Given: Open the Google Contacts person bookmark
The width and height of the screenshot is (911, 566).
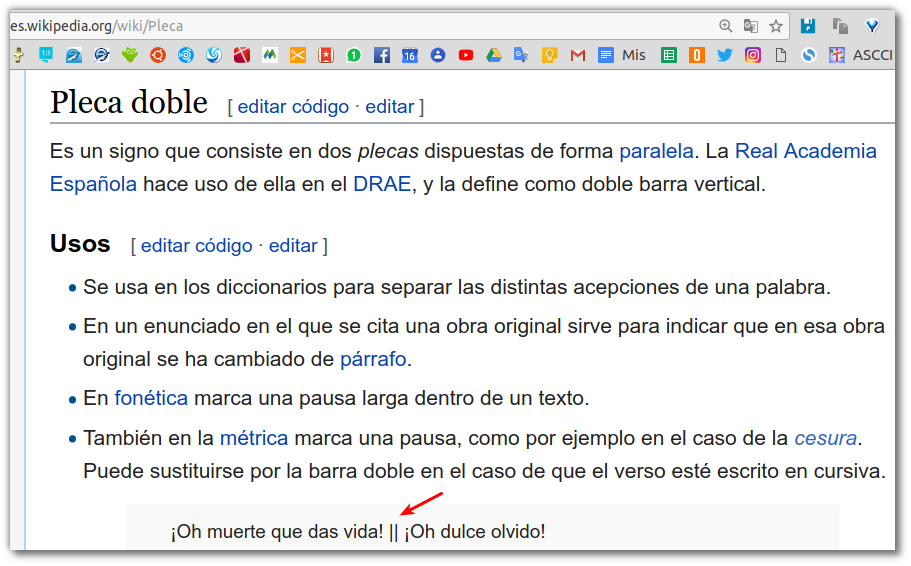Looking at the screenshot, I should pyautogui.click(x=437, y=55).
